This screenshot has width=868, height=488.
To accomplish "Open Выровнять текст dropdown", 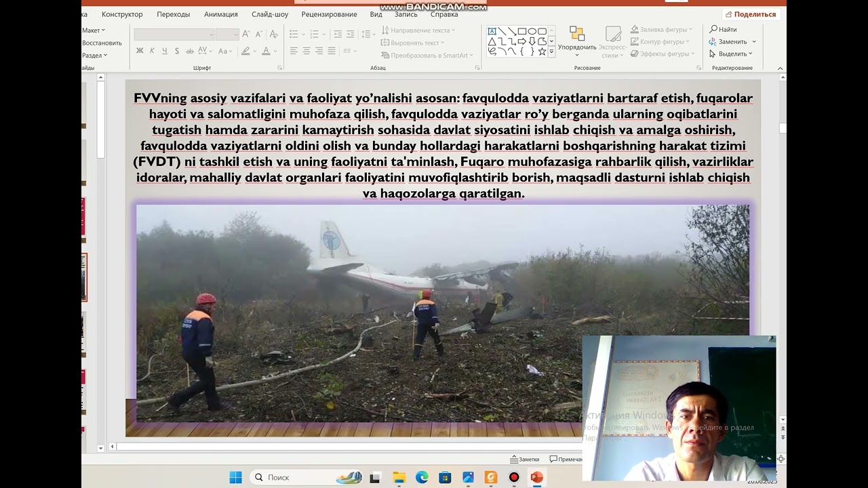I will click(x=413, y=43).
